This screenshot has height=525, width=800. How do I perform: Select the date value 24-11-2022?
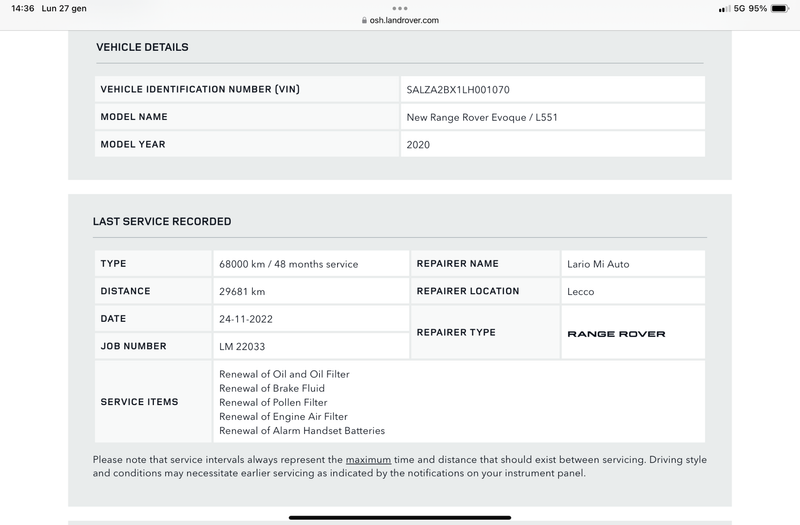(x=245, y=319)
